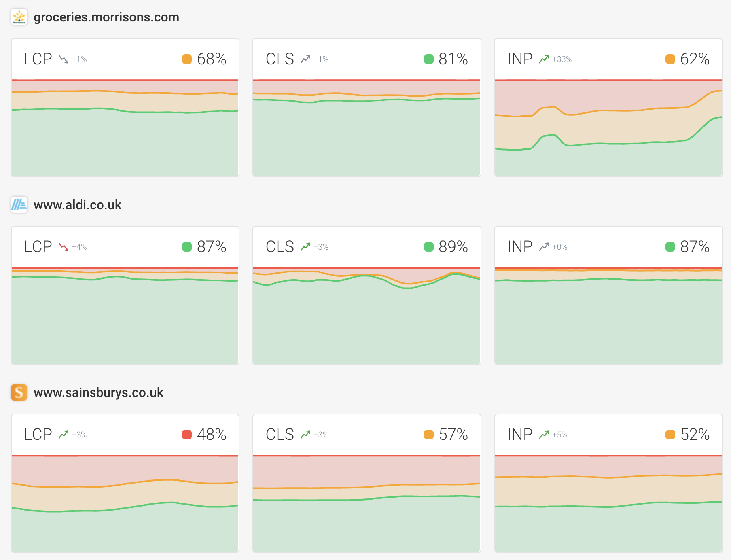Click Morrisons LCP downward trend arrow
Screen dimensions: 731x560
(x=64, y=59)
